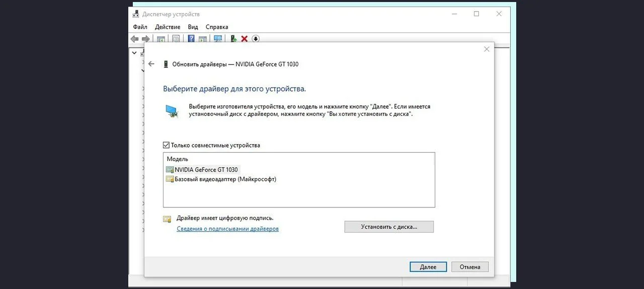Click the action pane toolbar icon beside Help
Screen dimensions: 644x289
(203, 39)
